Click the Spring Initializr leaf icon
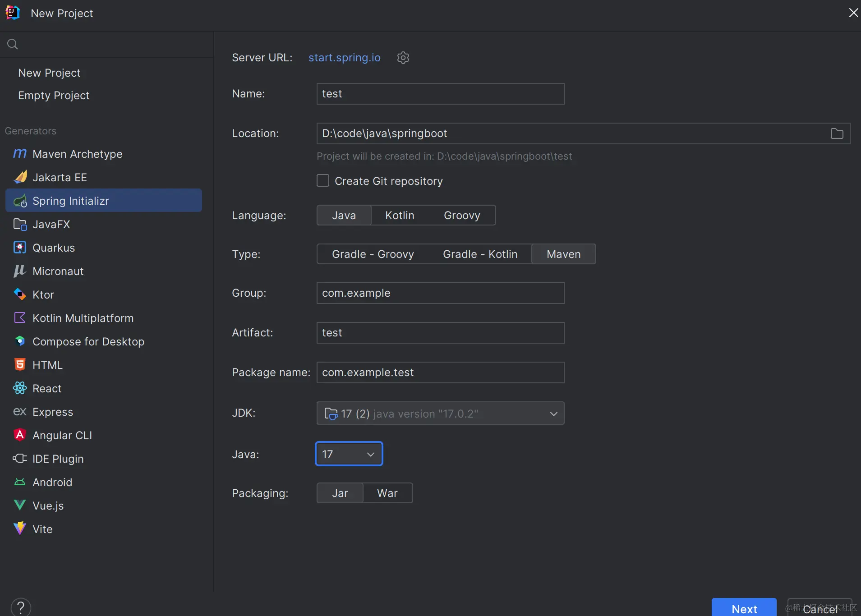Viewport: 861px width, 616px height. click(x=20, y=201)
